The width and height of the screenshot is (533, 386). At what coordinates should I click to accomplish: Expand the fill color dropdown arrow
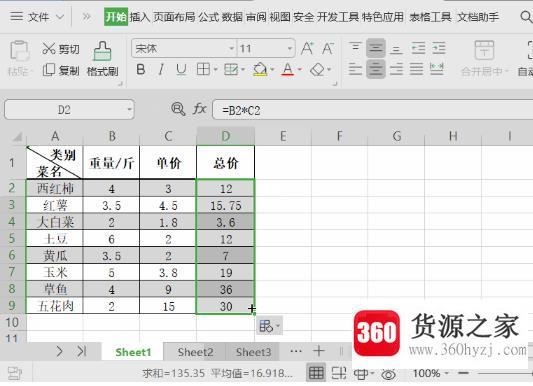[272, 70]
